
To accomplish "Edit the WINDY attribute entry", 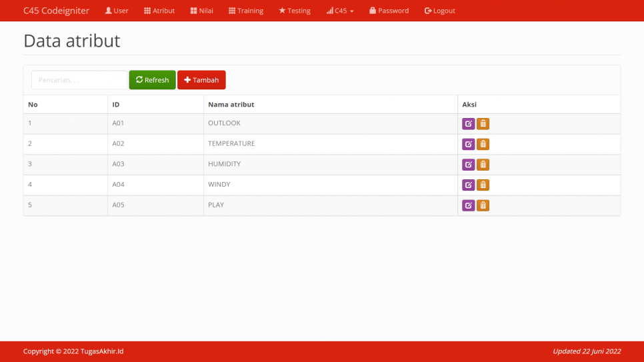I will pyautogui.click(x=468, y=185).
